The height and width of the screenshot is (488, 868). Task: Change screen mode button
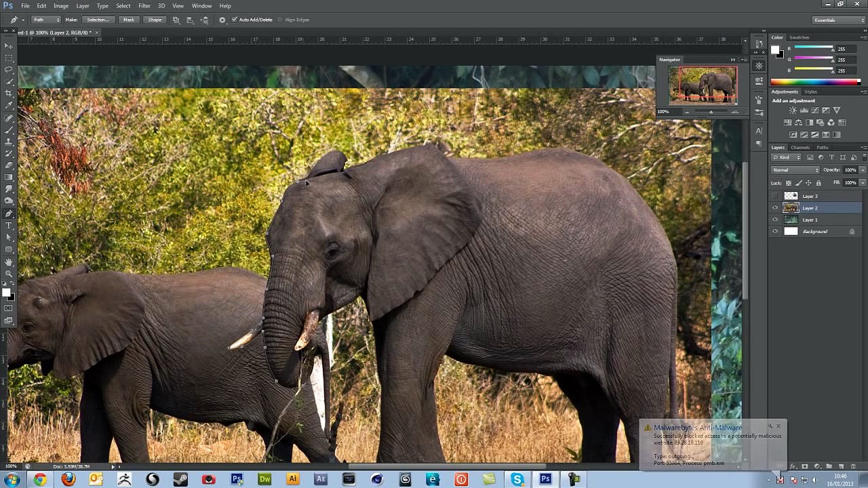click(9, 321)
